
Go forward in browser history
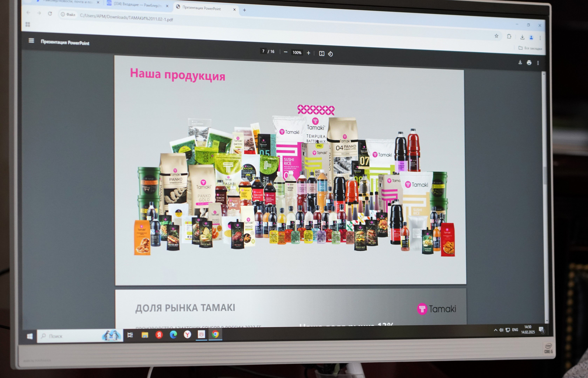coord(39,13)
